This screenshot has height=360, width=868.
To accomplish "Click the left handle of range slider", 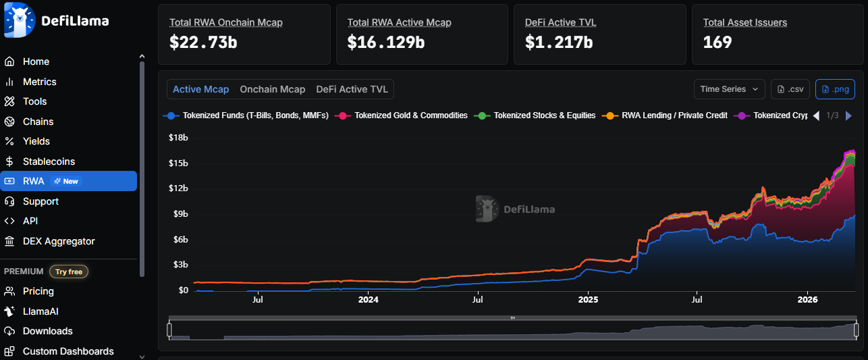I will click(x=169, y=330).
